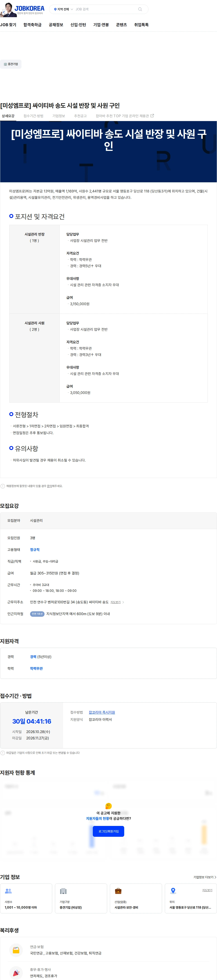Click the 정규직 employment type link
The image size is (217, 980).
[35, 549]
